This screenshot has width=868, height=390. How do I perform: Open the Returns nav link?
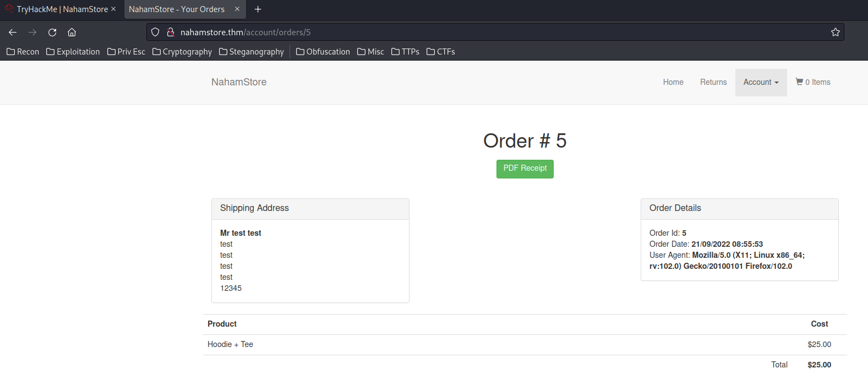click(x=713, y=82)
